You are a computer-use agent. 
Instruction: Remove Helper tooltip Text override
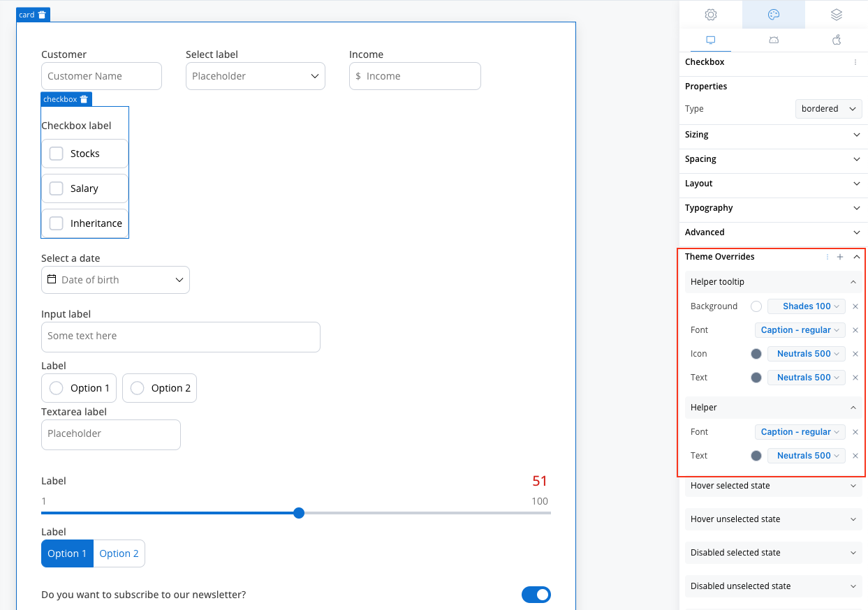click(x=855, y=378)
